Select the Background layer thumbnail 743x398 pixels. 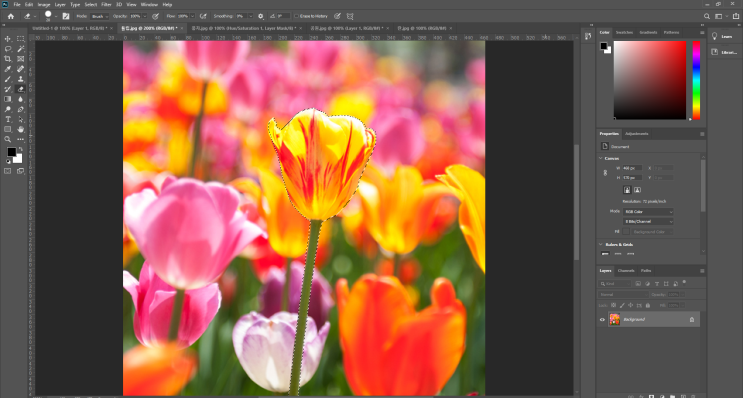[x=614, y=319]
